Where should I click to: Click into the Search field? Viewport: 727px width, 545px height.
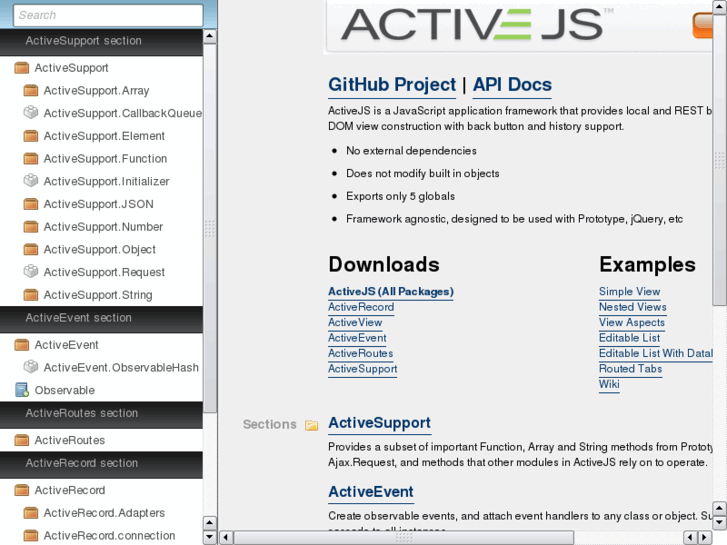pyautogui.click(x=108, y=15)
